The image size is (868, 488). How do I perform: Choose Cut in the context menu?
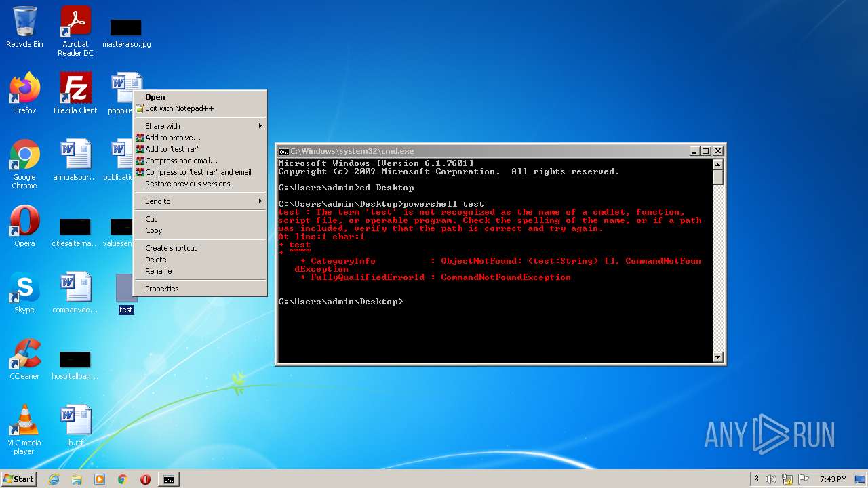pos(199,219)
